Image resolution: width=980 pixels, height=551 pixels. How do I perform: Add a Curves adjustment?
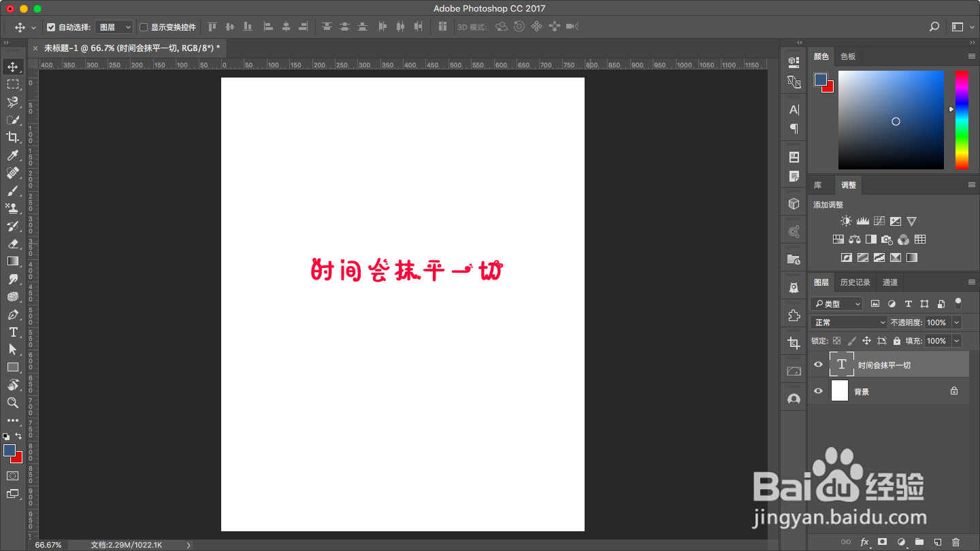879,221
